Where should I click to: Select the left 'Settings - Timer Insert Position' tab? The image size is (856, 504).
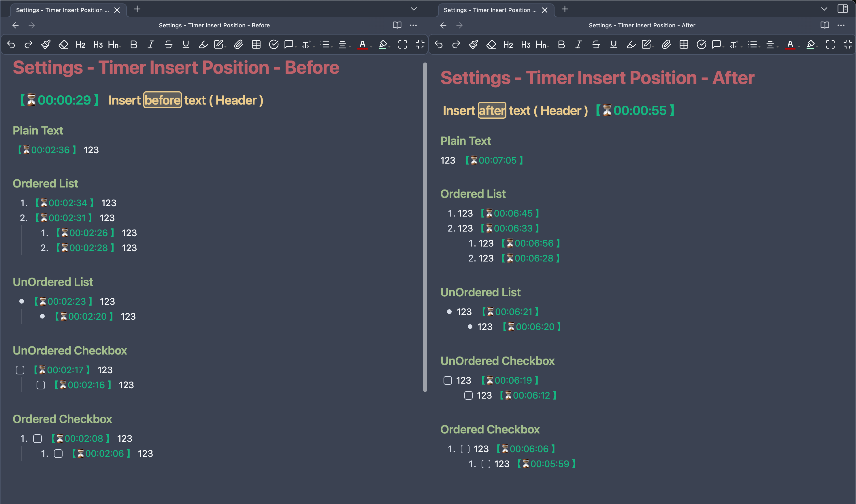coord(63,10)
